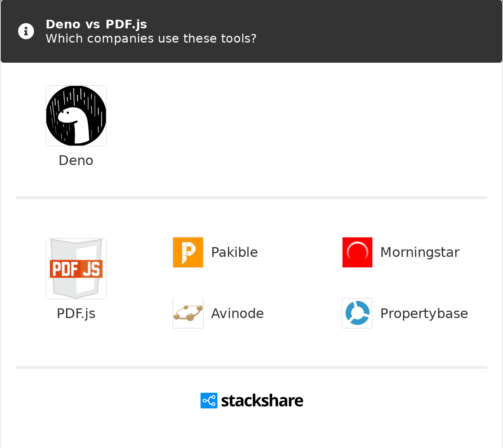Viewport: 503px width, 448px height.
Task: Click the blue StackShare share icon
Action: 209,401
